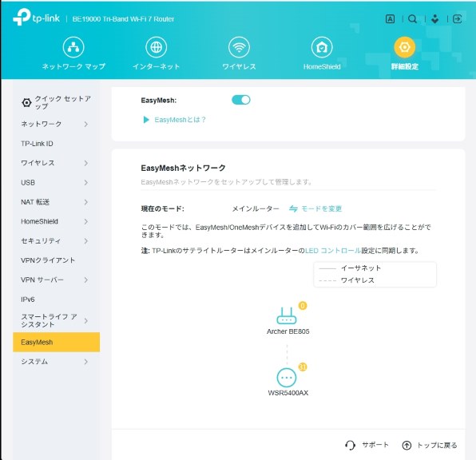Click the トップに戻る up-arrow icon
This screenshot has height=460, width=476.
(x=407, y=445)
